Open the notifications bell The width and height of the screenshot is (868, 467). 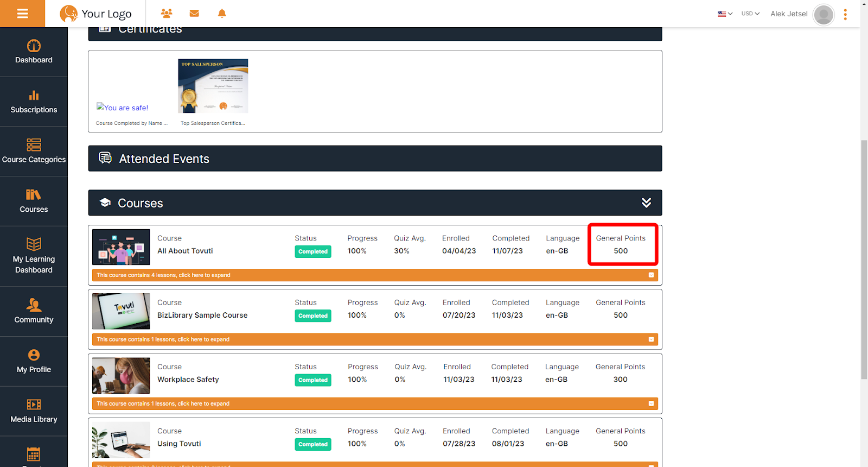click(x=222, y=13)
